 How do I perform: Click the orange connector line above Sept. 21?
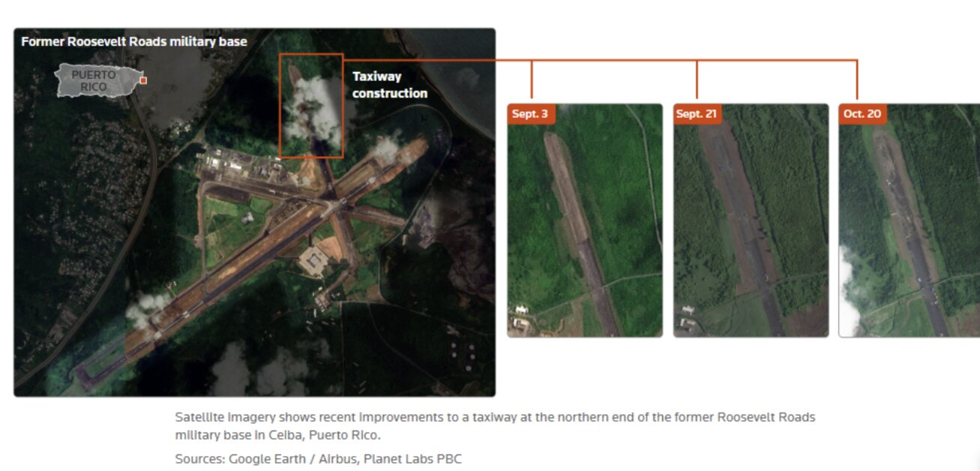(x=697, y=79)
